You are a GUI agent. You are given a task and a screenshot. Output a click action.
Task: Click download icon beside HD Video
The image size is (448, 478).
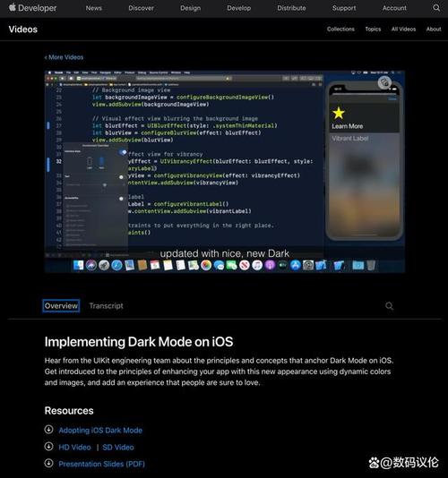[x=48, y=447]
